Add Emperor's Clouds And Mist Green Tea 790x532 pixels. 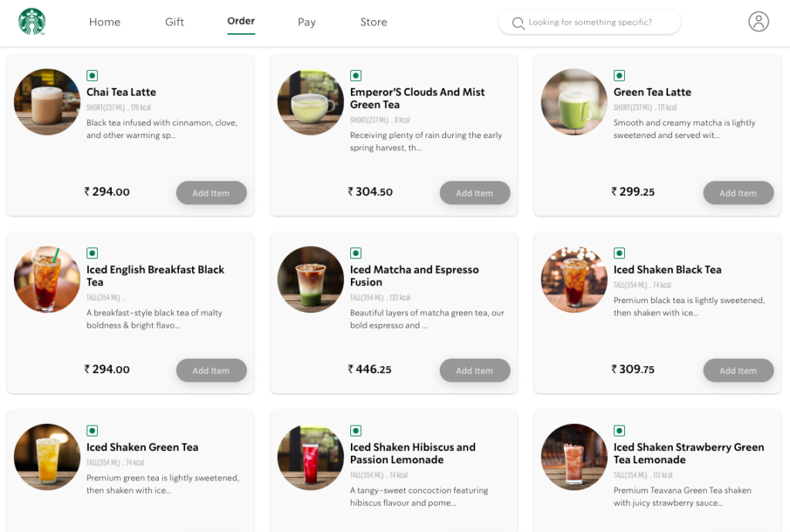(474, 193)
